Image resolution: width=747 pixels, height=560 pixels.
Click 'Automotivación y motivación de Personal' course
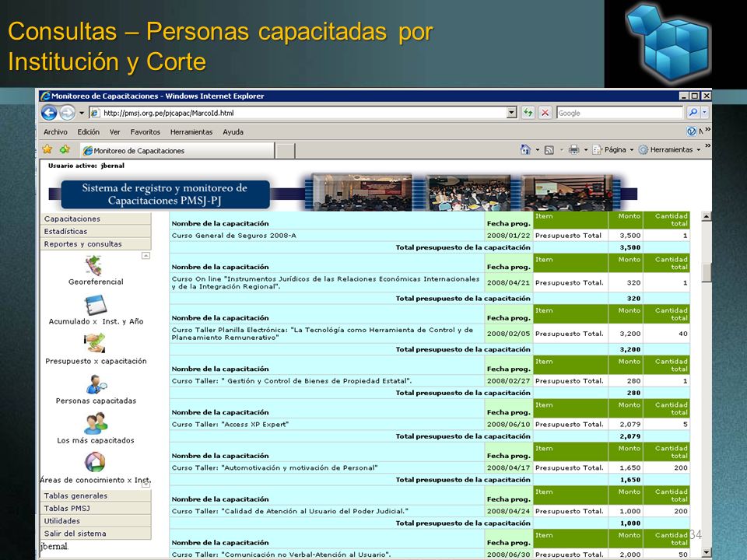point(328,468)
